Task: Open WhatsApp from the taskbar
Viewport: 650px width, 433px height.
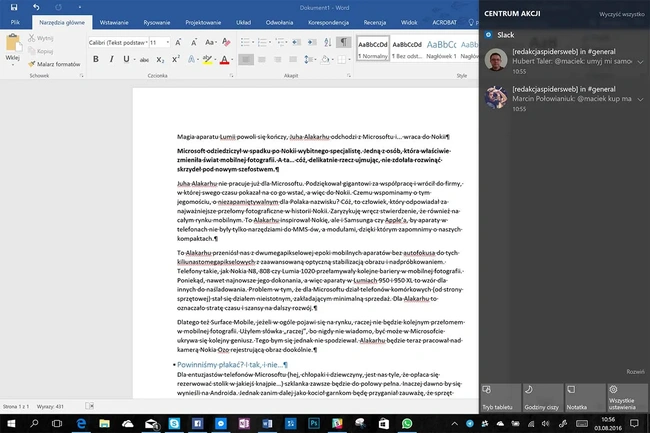Action: 407,423
